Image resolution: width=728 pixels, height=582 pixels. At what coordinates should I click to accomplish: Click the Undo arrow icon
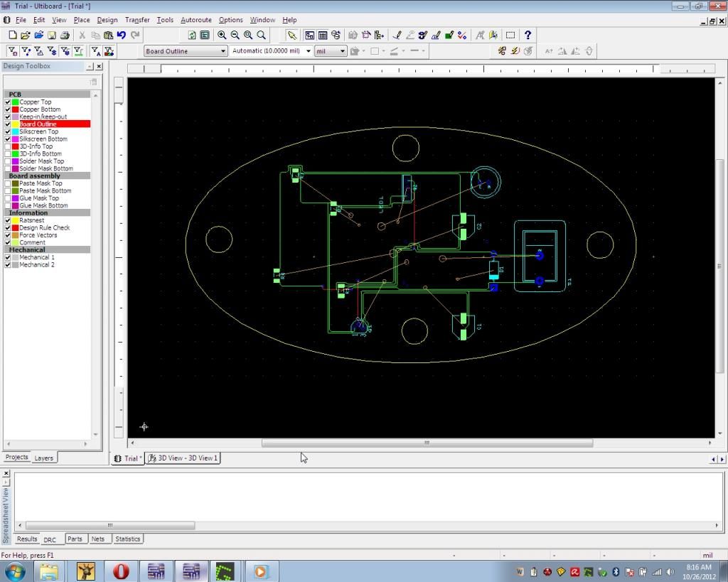tap(122, 35)
